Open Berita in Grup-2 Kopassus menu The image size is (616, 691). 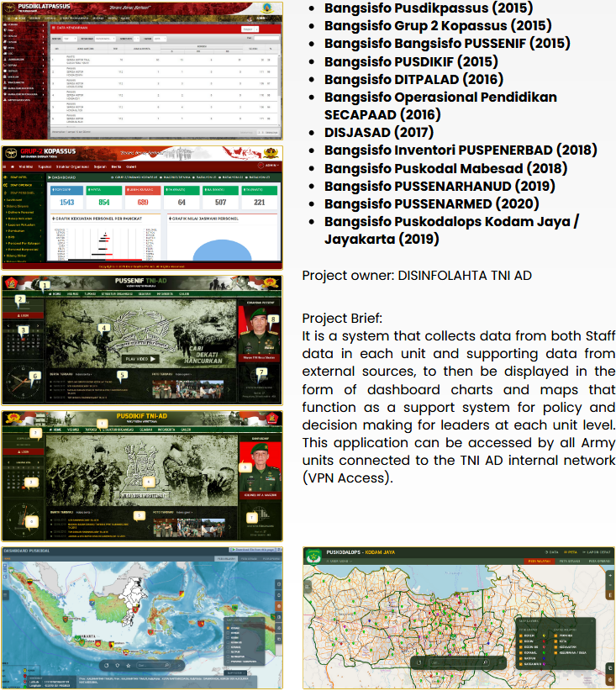tap(116, 166)
